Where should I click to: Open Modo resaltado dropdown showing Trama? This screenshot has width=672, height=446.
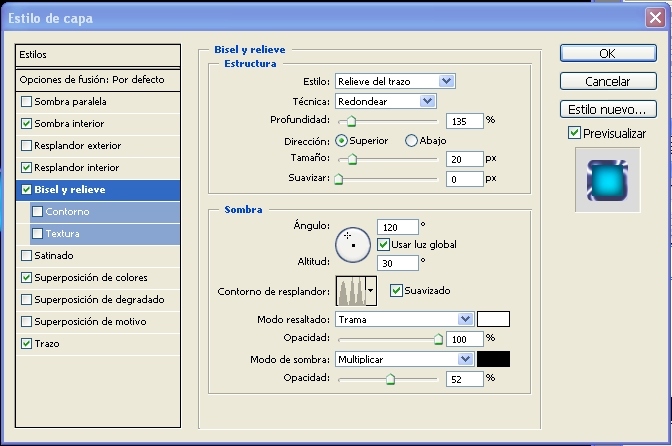click(x=405, y=319)
